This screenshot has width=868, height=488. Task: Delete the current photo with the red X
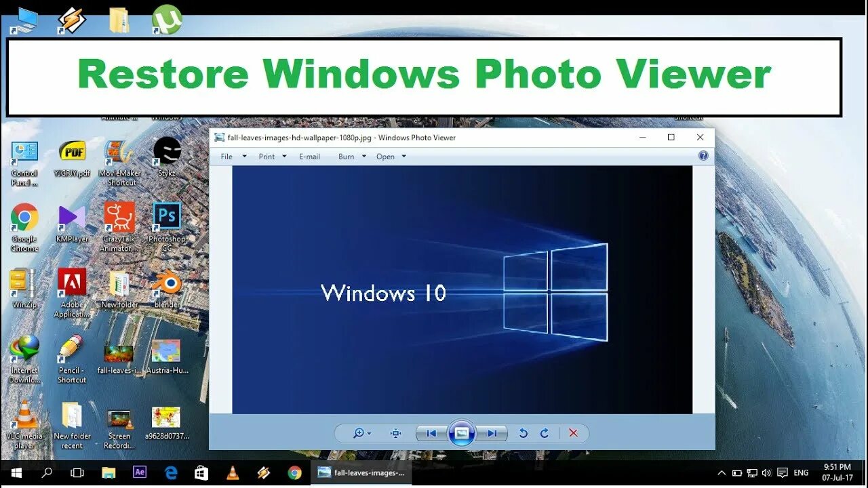coord(573,433)
